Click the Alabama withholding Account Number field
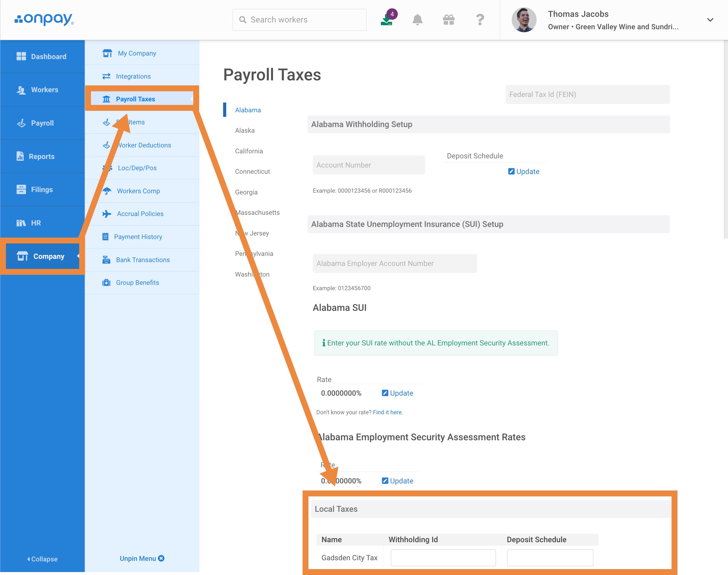The height and width of the screenshot is (575, 728). click(368, 165)
